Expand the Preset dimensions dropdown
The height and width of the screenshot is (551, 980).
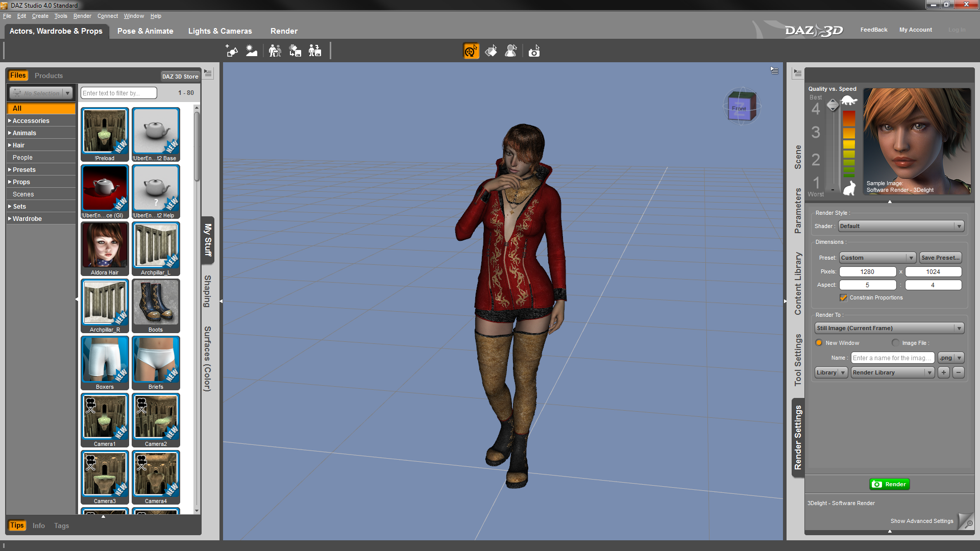click(910, 257)
